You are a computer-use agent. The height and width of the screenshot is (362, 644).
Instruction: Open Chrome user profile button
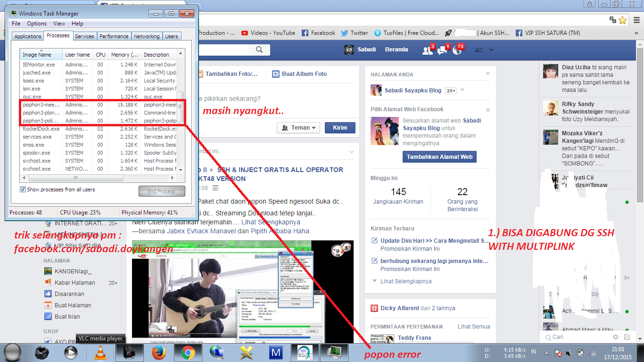tap(590, 4)
